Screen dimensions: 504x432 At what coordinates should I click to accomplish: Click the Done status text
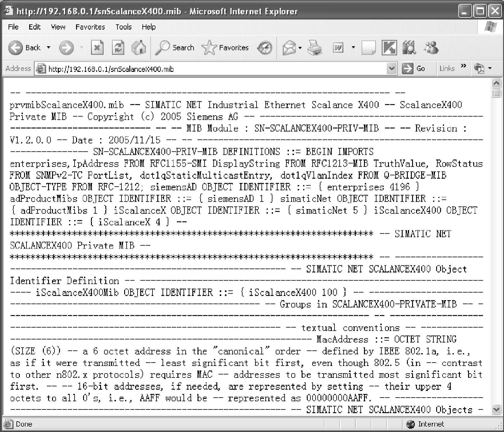pos(24,424)
